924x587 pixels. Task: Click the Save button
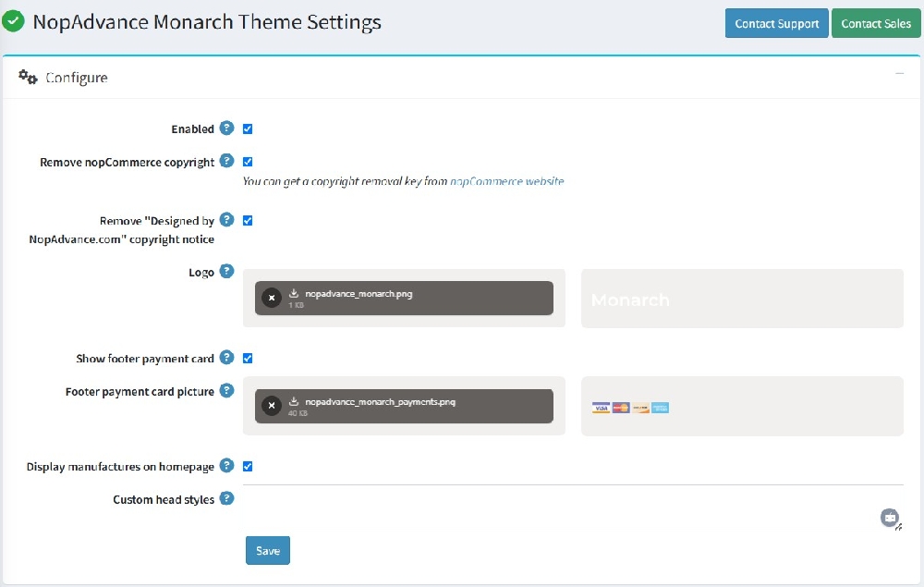point(267,550)
